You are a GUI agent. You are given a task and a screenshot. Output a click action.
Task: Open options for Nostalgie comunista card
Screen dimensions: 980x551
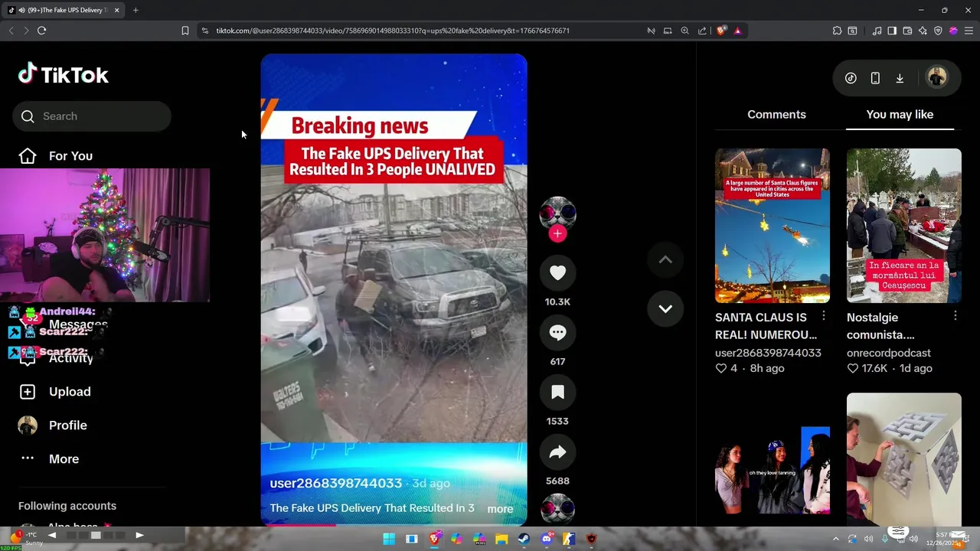(x=955, y=316)
